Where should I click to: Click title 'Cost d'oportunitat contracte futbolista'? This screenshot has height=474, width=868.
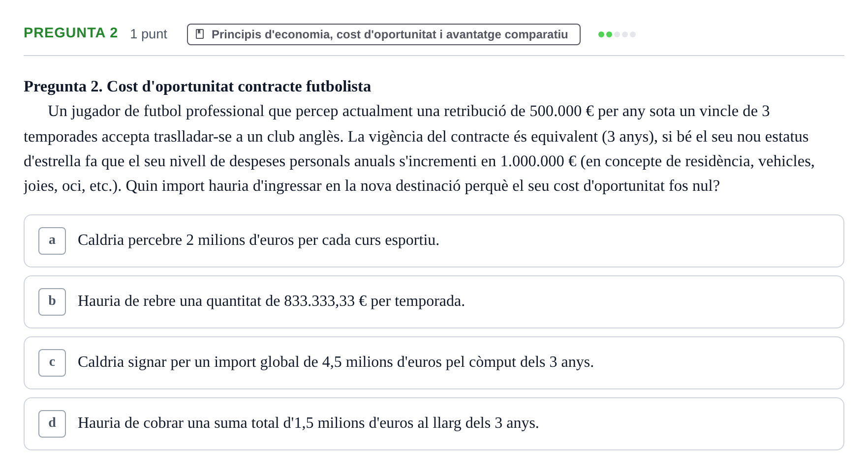tap(239, 87)
